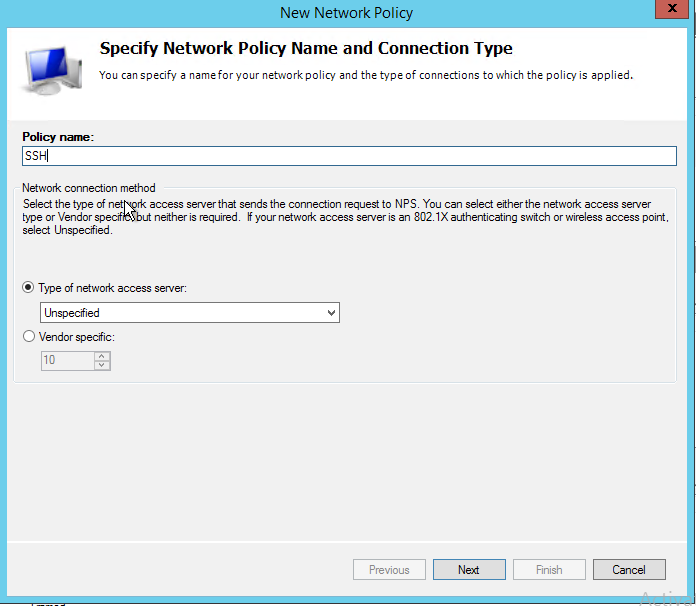Click the Policy name text field

pyautogui.click(x=349, y=156)
